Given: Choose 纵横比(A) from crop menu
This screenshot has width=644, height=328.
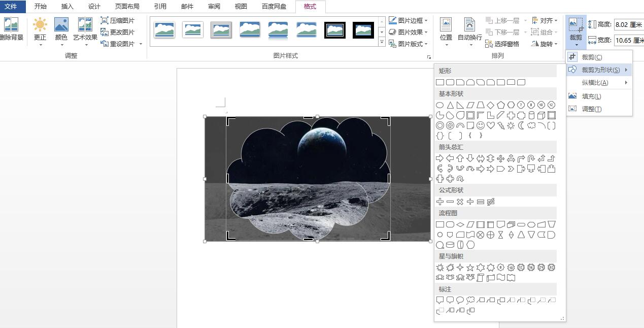Looking at the screenshot, I should pos(599,83).
